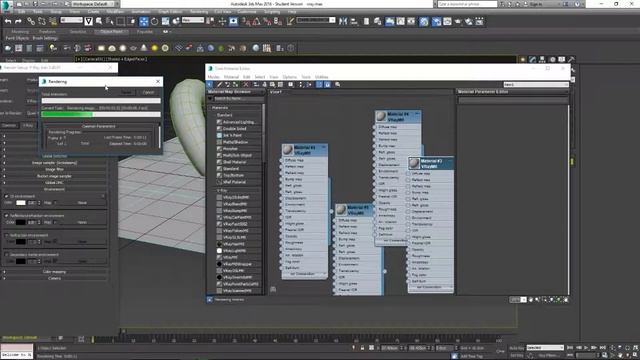This screenshot has width=640, height=360.
Task: Click the Utilities hammer icon in command panel
Action: pyautogui.click(x=571, y=60)
